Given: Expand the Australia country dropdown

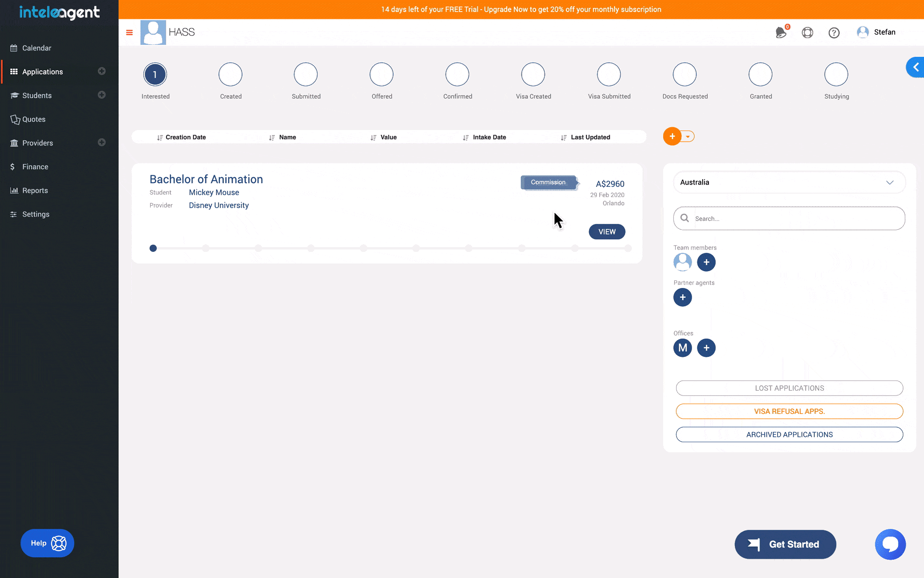Looking at the screenshot, I should point(789,182).
